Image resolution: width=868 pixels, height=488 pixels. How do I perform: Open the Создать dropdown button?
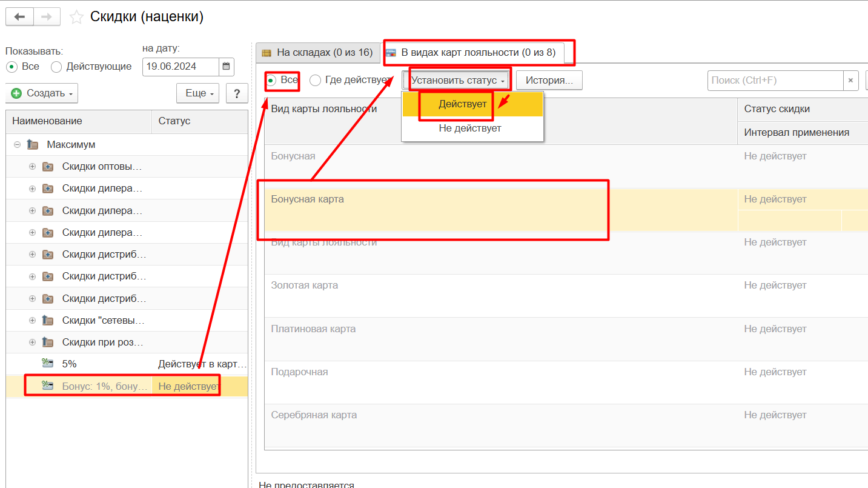point(42,93)
